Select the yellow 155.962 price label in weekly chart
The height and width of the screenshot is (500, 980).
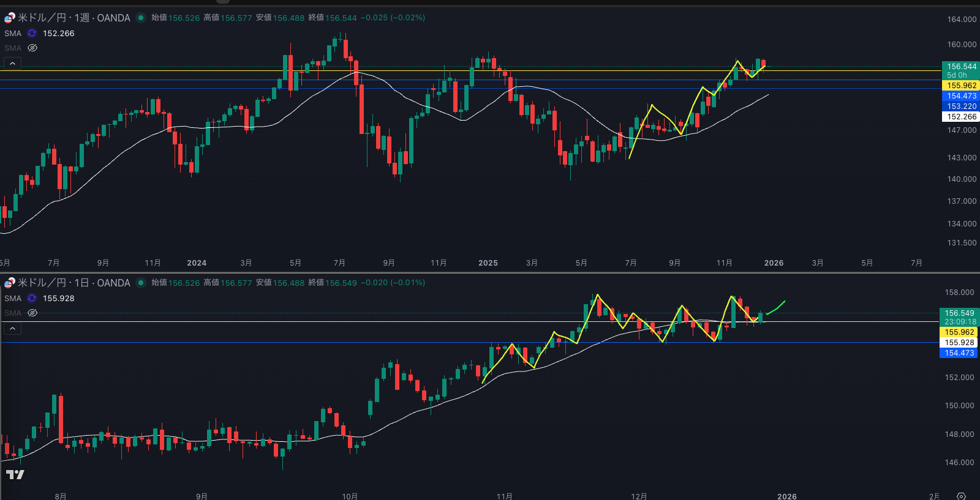960,86
